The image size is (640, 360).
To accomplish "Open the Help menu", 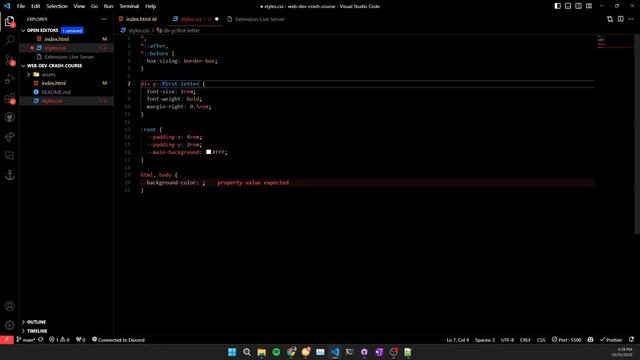I will point(151,6).
